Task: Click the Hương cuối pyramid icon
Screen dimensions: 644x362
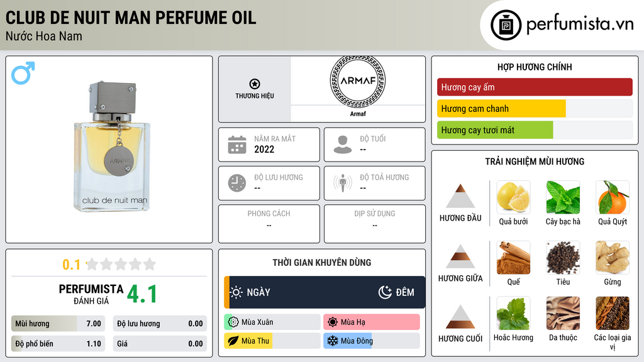Action: click(460, 317)
